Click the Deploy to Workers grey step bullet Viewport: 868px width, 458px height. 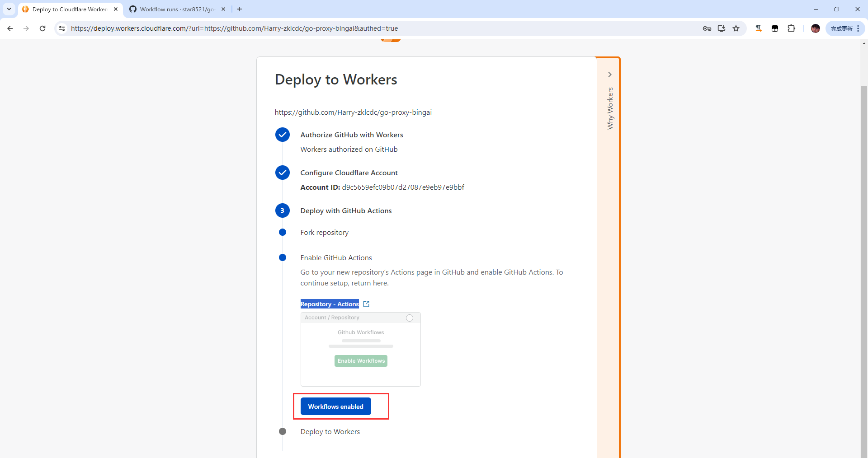pyautogui.click(x=283, y=431)
